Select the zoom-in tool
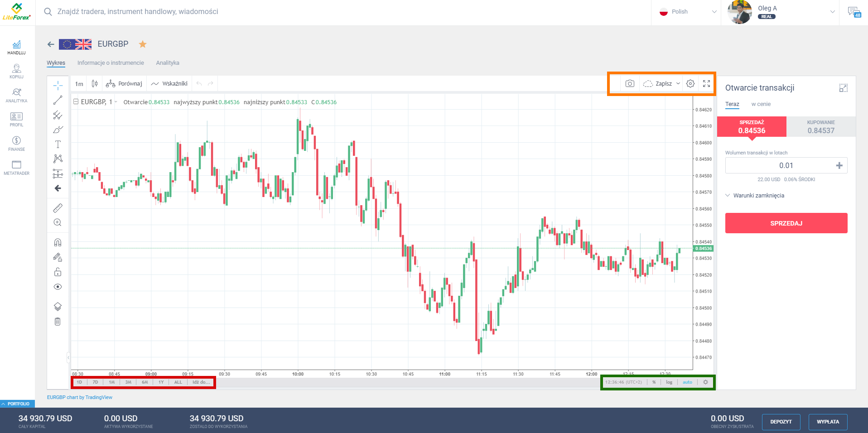Image resolution: width=868 pixels, height=433 pixels. [x=58, y=222]
